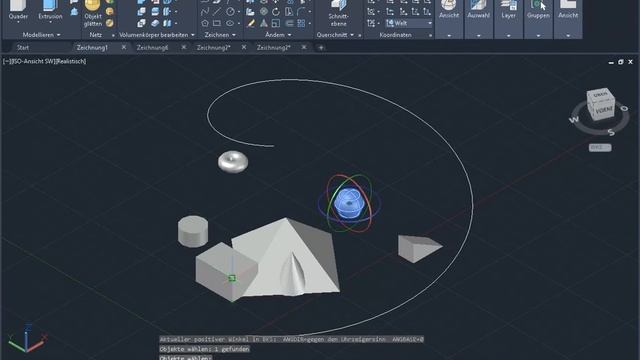The image size is (640, 360).
Task: Choose the Rectangle drawing tool
Action: point(217,23)
